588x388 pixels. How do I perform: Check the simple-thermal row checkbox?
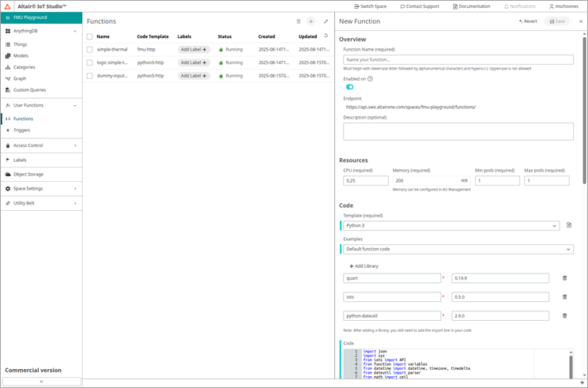click(90, 49)
